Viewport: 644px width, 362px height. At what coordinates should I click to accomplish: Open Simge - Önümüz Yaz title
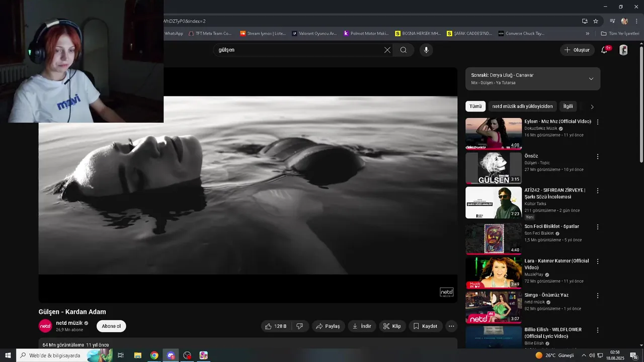(x=546, y=295)
